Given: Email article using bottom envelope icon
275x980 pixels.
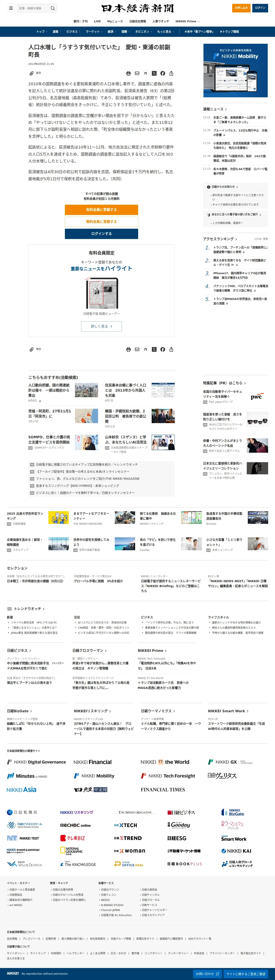Looking at the screenshot, I should [x=137, y=349].
